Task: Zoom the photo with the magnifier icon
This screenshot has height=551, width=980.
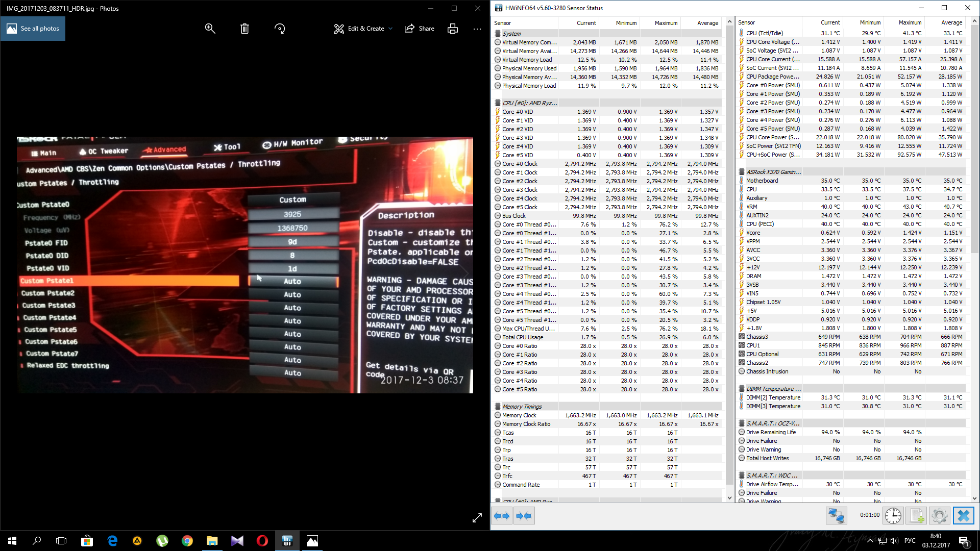Action: coord(210,29)
